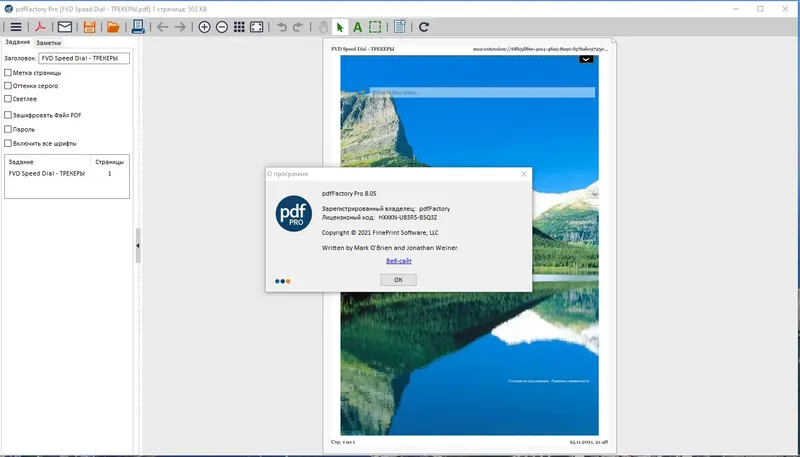Open the hamburger menu in the toolbar

[16, 27]
